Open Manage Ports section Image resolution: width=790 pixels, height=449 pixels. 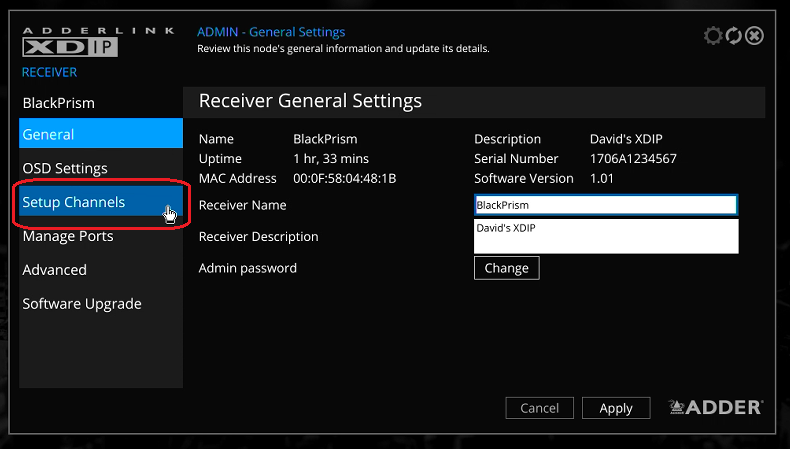coord(68,236)
